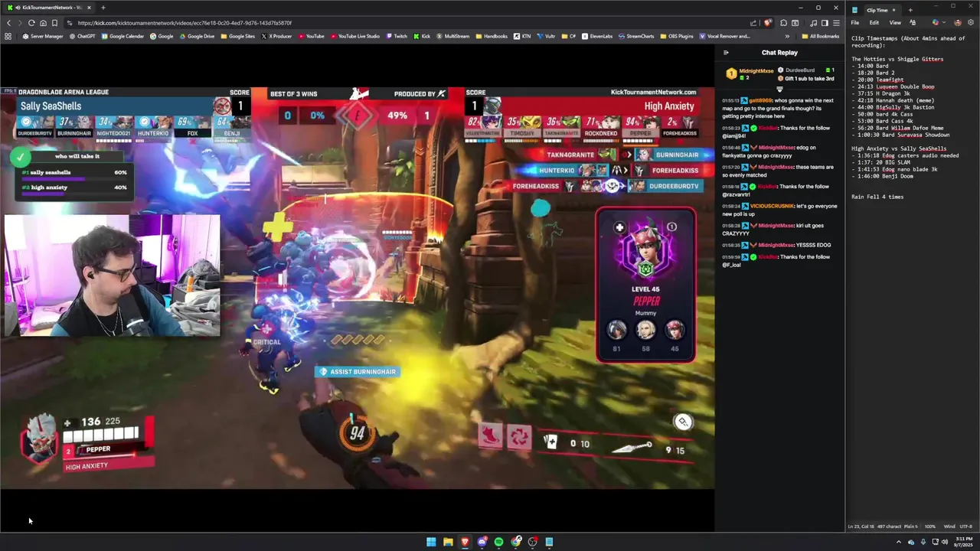Open File Explorer from the taskbar

(x=448, y=542)
